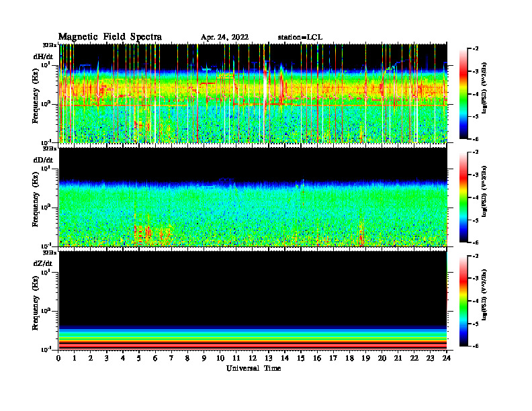
Task: Click the hour 3 tick label
Action: 107,358
